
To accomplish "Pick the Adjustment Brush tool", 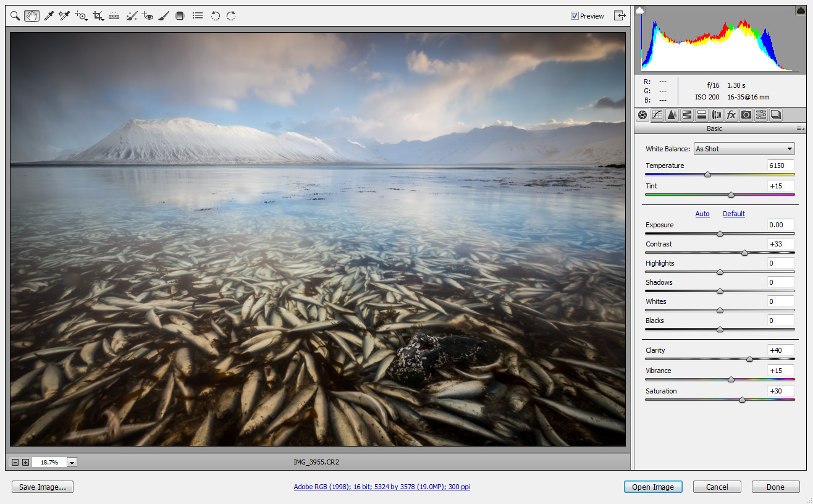I will [164, 16].
